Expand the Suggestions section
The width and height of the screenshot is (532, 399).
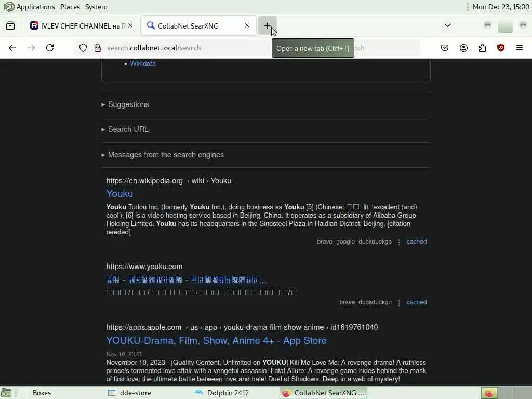click(128, 104)
